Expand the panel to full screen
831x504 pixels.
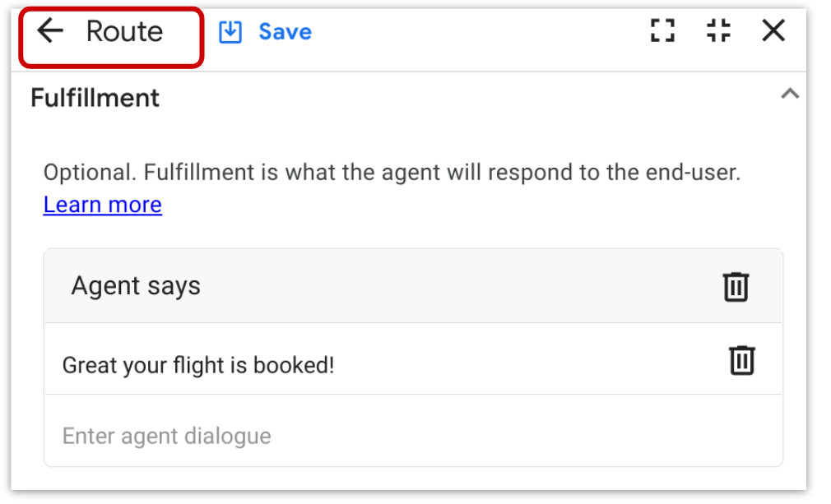tap(662, 30)
